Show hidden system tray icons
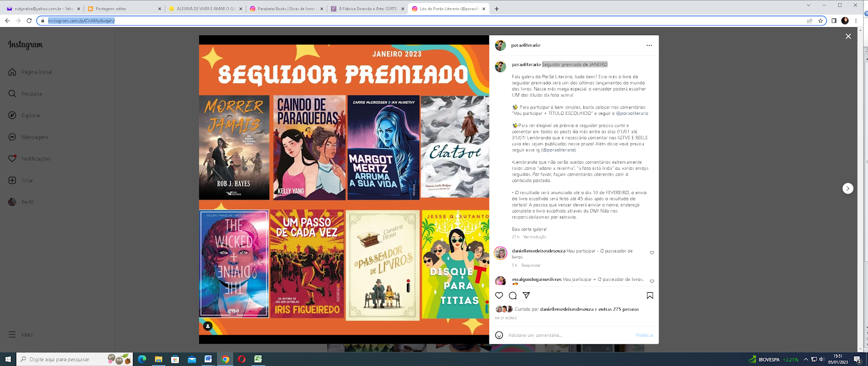Screen dimensions: 868x366 click(x=806, y=359)
